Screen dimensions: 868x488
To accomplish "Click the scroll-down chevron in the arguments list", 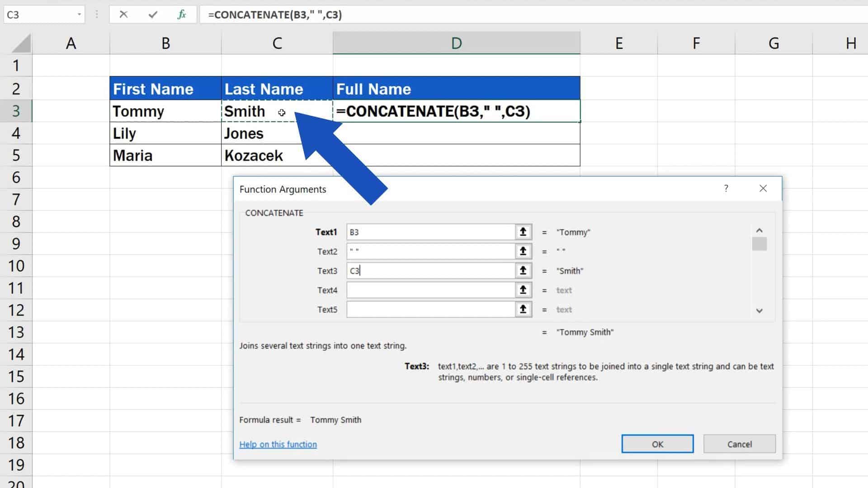I will (759, 311).
